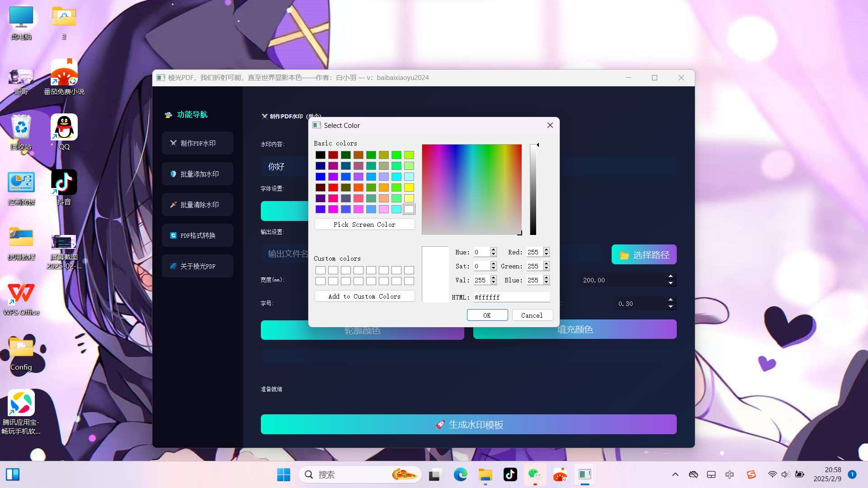Launch 腾讯应用宝 desktop shortcut
Image resolution: width=868 pixels, height=488 pixels.
coord(21,412)
